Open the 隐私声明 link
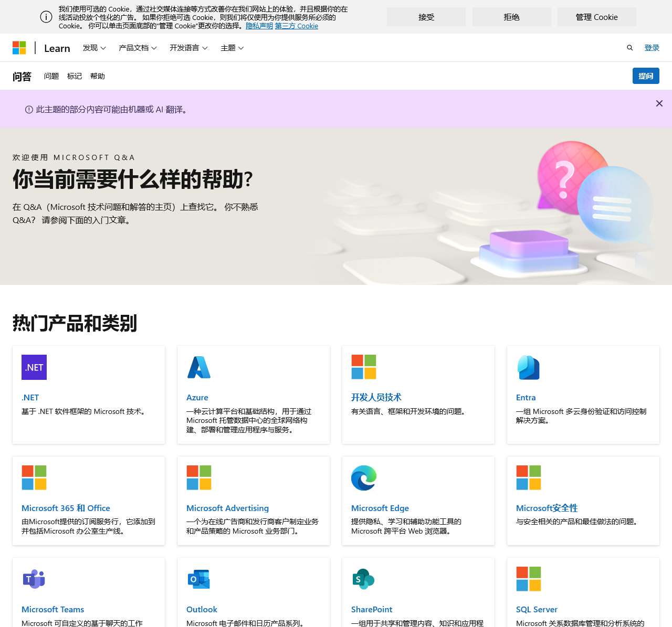672x627 pixels. 259,26
